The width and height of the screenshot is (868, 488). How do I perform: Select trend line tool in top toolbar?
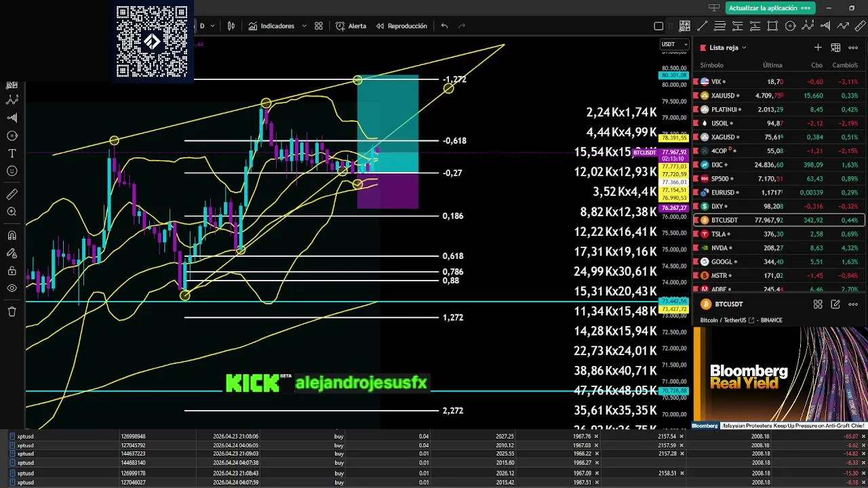[x=703, y=26]
